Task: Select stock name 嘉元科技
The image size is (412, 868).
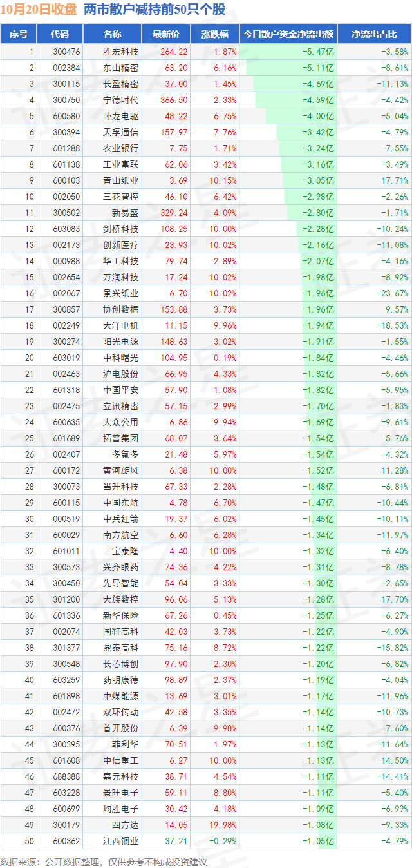Action: pyautogui.click(x=120, y=776)
